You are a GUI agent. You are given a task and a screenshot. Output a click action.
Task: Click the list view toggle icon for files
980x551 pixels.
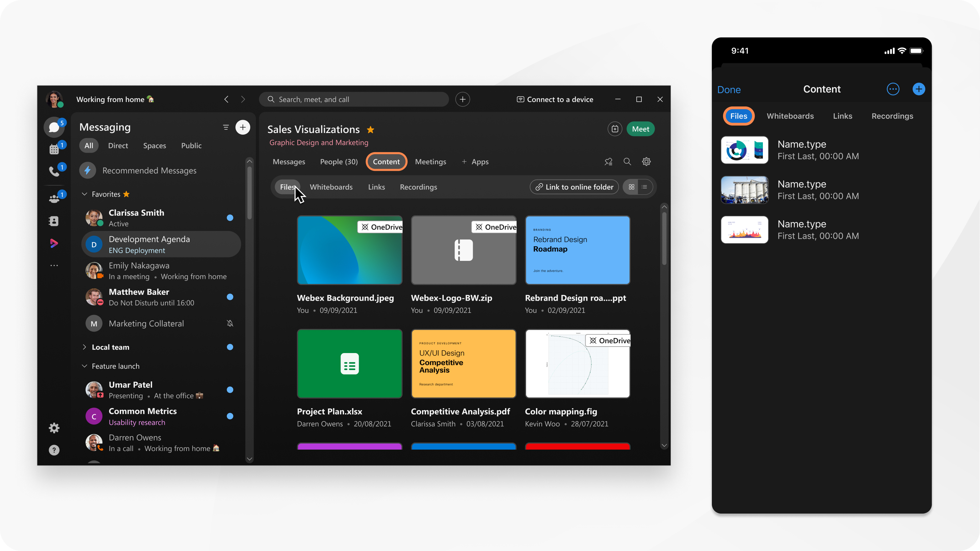(x=644, y=187)
